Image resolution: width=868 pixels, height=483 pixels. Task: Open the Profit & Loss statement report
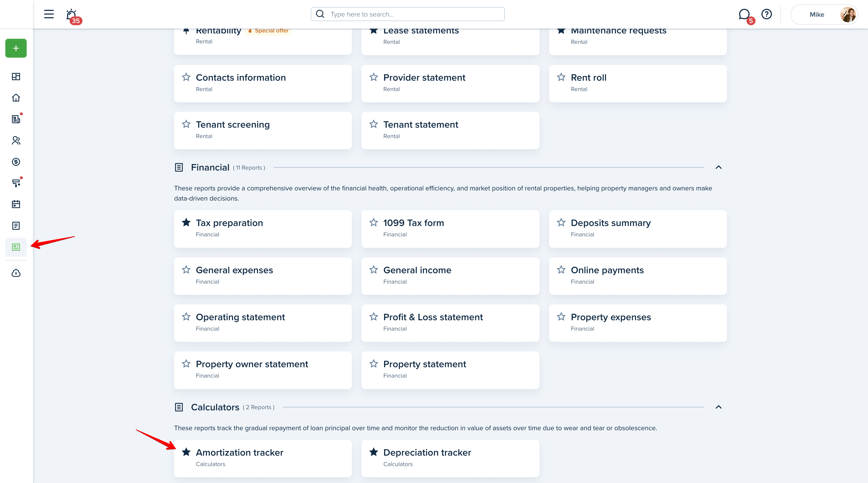[x=450, y=323]
